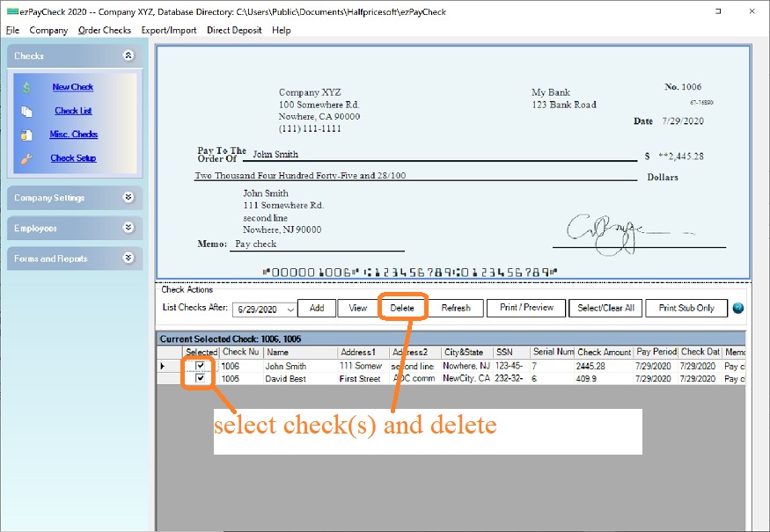Uncheck the Selected box for check 1006 John Smith
Viewport: 770px width, 532px height.
(x=200, y=366)
